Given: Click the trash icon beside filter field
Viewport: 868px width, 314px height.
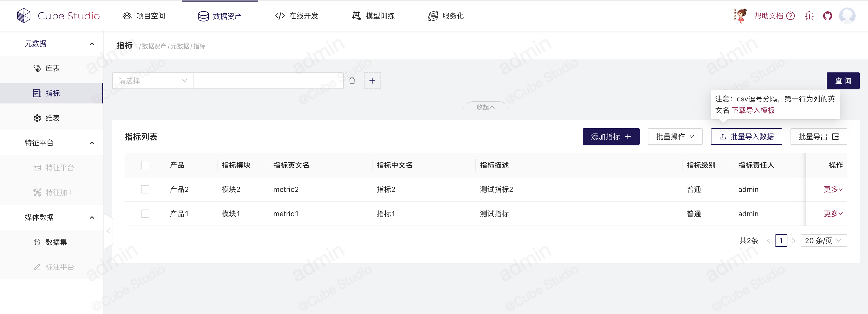Looking at the screenshot, I should (x=352, y=81).
